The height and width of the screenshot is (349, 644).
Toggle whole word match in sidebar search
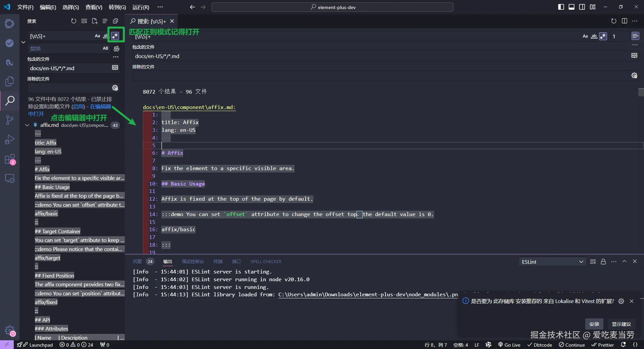[105, 36]
